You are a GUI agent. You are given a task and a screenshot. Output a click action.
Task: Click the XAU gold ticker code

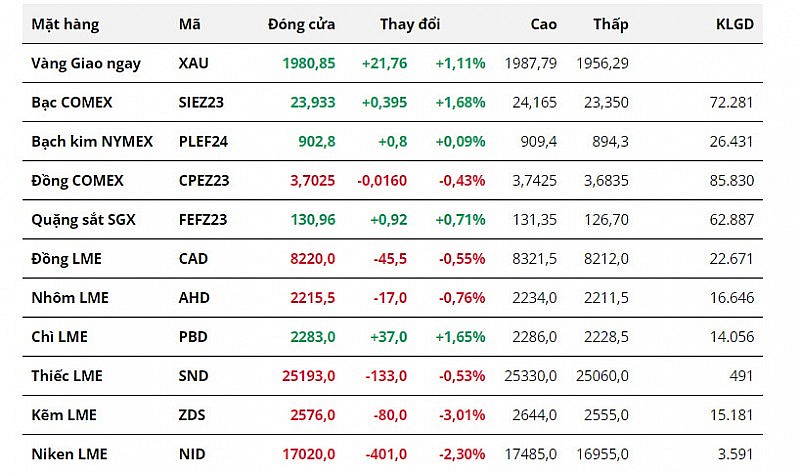(193, 63)
